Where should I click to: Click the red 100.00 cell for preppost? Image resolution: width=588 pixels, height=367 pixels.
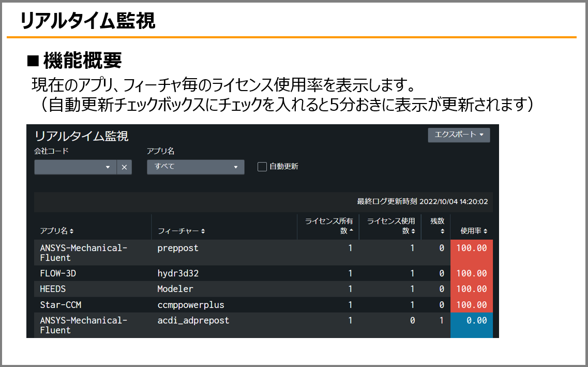pos(471,253)
